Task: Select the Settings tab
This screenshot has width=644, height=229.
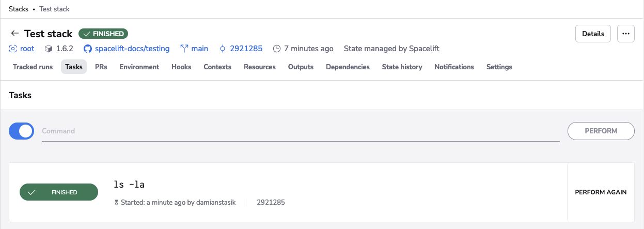Action: (499, 67)
